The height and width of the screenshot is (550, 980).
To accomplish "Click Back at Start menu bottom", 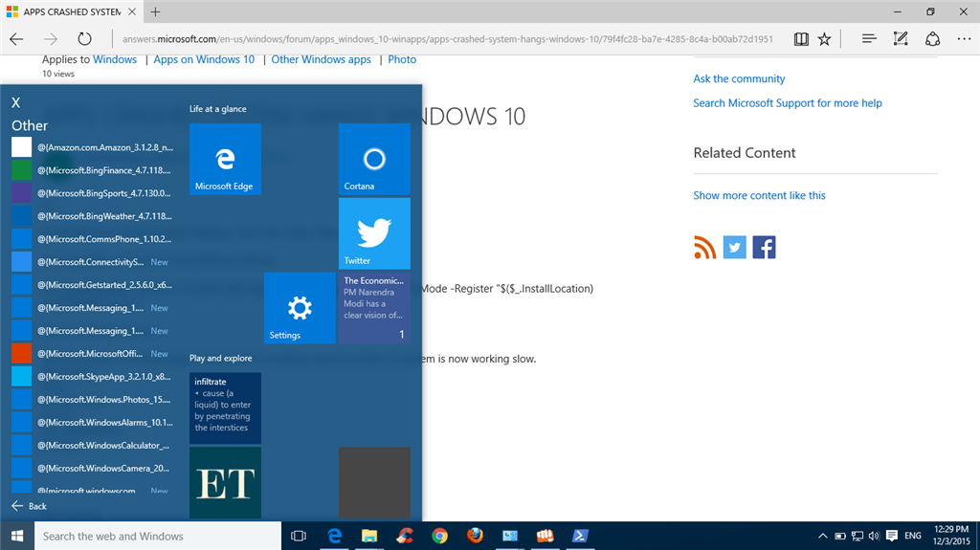I will pyautogui.click(x=29, y=506).
